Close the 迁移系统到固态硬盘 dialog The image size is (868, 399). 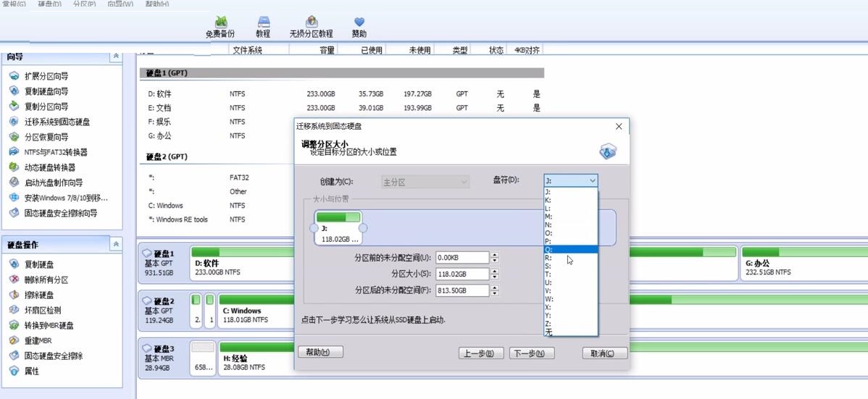pyautogui.click(x=619, y=127)
